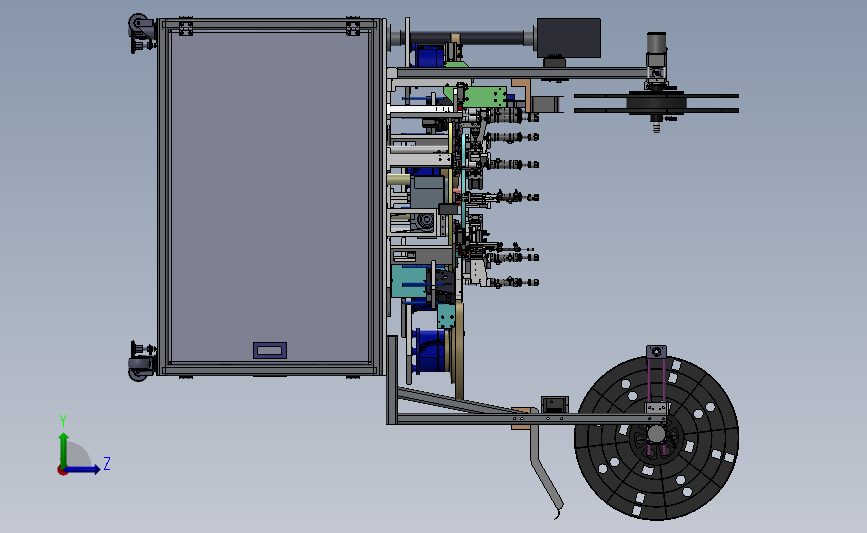Select the blue spool near the cabinet bottom
Viewport: 867px width, 533px height.
click(430, 351)
